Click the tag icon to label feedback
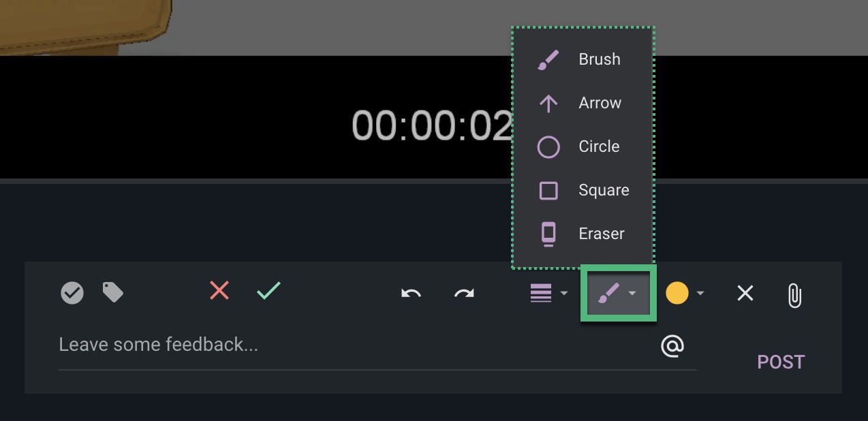Viewport: 868px width, 421px height. tap(113, 292)
